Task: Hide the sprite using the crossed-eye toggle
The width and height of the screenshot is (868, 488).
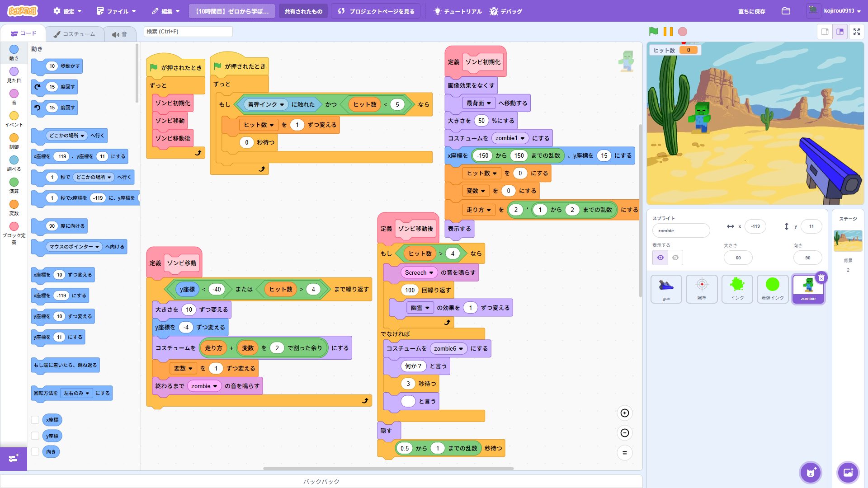Action: (675, 258)
